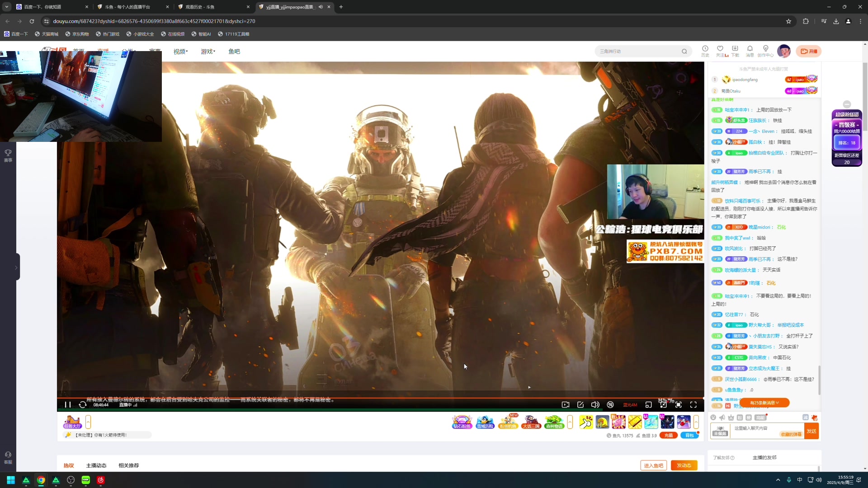Expand the gift list arrow at far right
The width and height of the screenshot is (868, 488).
pos(696,422)
